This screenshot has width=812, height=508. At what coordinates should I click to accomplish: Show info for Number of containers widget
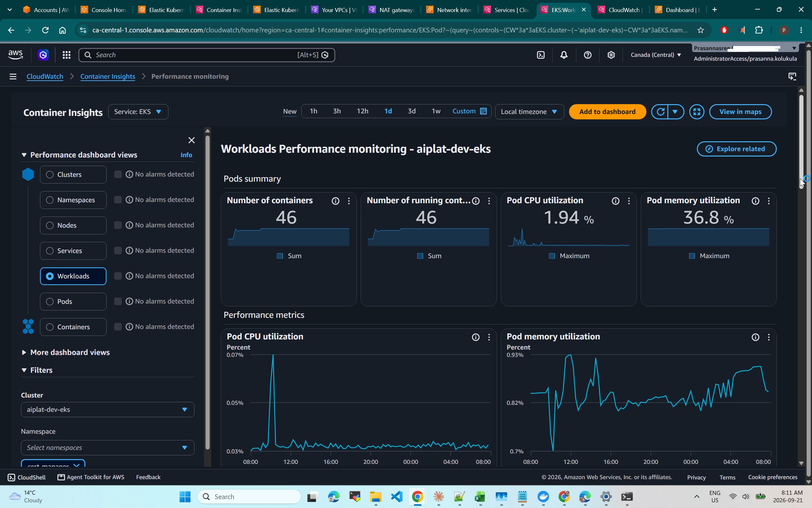point(335,201)
